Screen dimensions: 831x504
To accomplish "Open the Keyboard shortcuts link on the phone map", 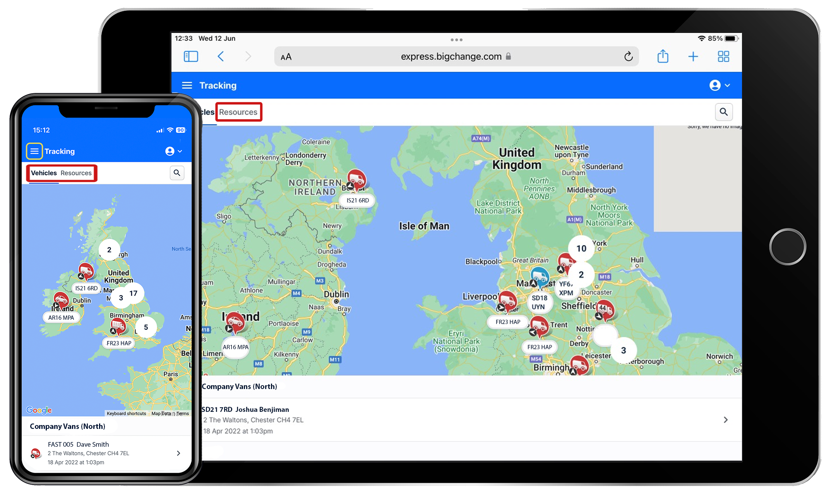I will [126, 413].
